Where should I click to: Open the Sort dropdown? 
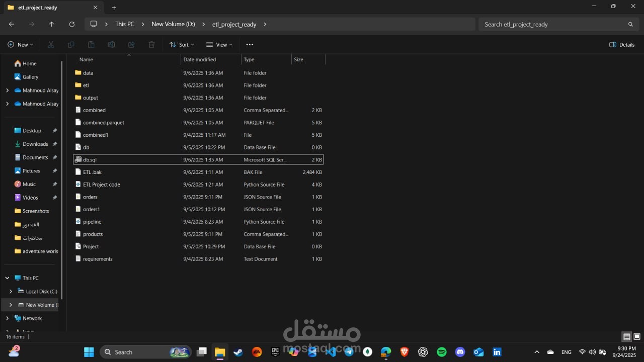click(182, 45)
